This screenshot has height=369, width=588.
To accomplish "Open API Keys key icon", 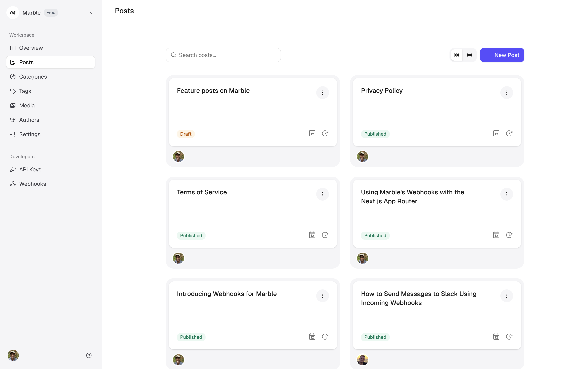I will click(x=13, y=169).
